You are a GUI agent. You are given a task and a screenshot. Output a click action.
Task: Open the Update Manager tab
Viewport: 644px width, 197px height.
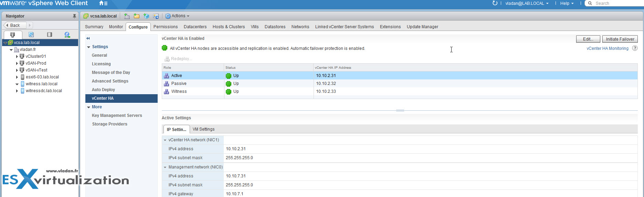422,27
